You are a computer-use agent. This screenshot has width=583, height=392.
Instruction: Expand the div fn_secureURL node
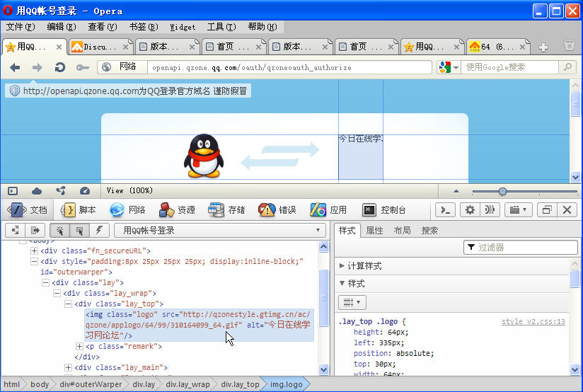(x=34, y=250)
